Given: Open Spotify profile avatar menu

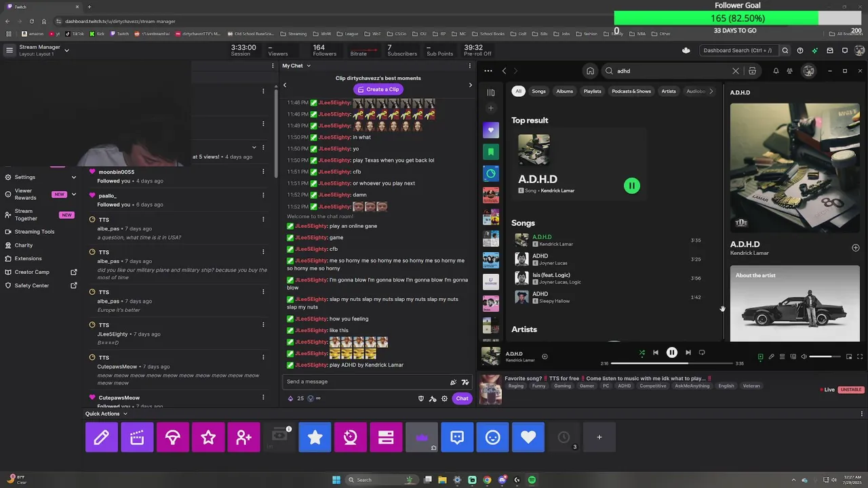Looking at the screenshot, I should pyautogui.click(x=808, y=70).
